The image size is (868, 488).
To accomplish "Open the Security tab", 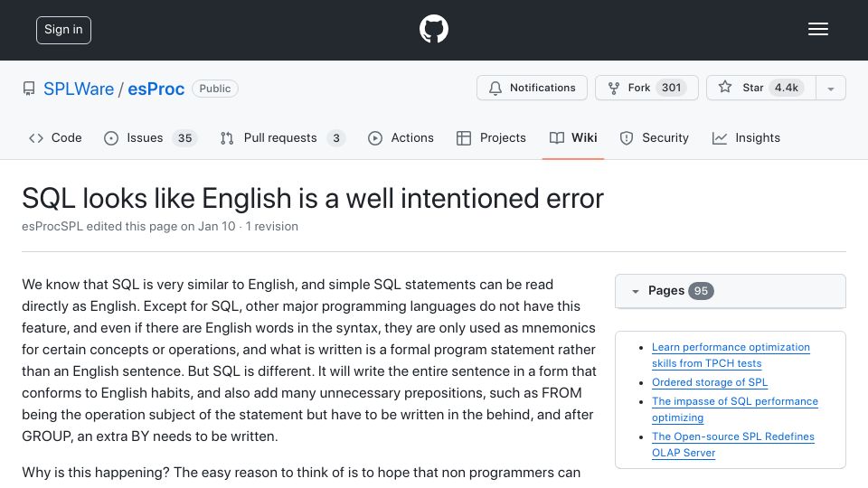I will click(654, 138).
